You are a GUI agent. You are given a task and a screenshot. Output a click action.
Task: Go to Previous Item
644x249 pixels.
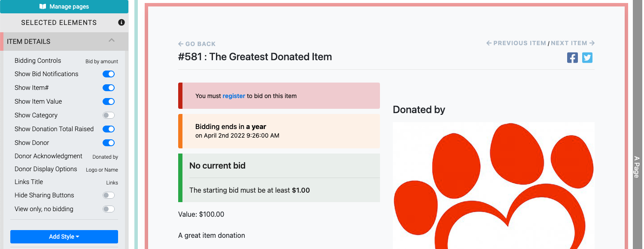click(516, 43)
